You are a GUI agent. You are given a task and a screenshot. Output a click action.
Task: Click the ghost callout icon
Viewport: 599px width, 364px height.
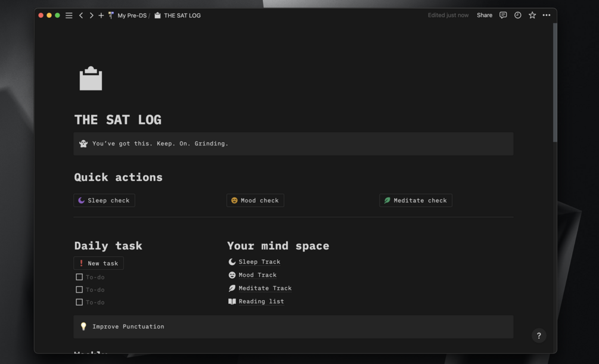coord(83,144)
